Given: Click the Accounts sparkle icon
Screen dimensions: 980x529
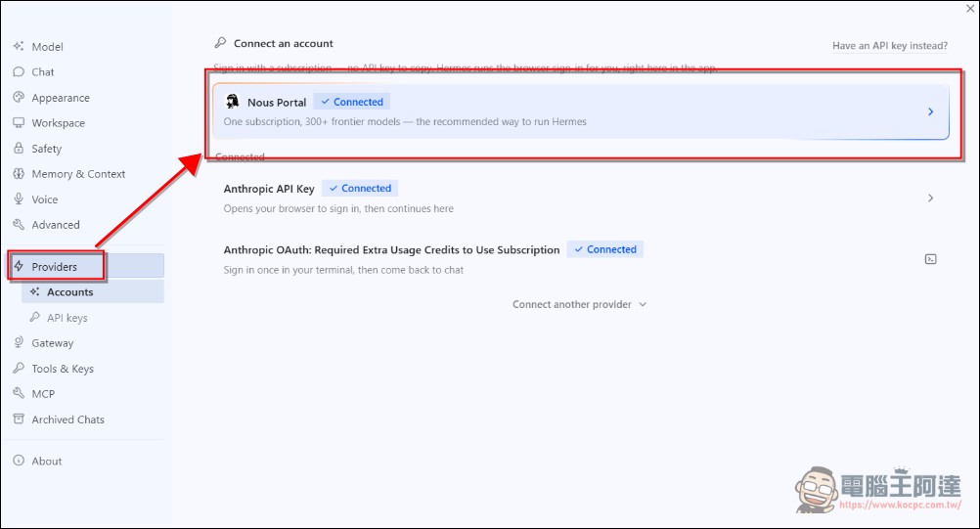Looking at the screenshot, I should pos(35,291).
